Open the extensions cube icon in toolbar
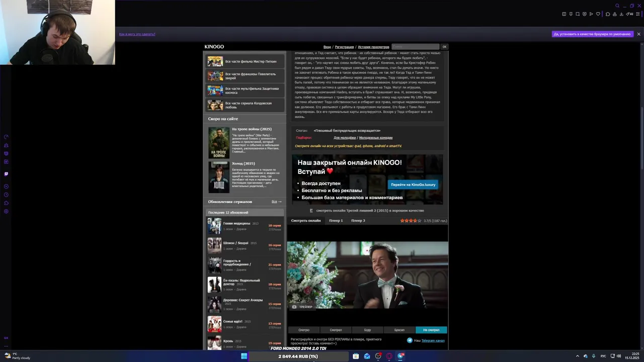The width and height of the screenshot is (644, 362). 608,14
